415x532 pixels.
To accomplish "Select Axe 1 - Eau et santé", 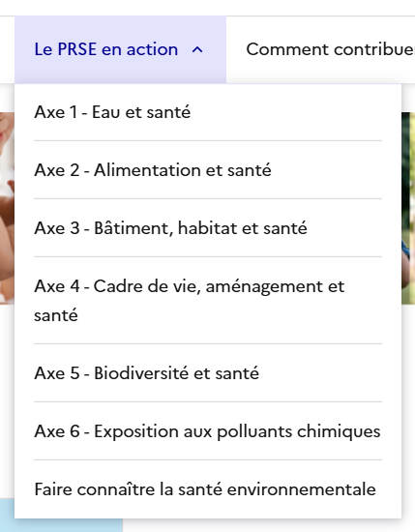I will coord(208,112).
